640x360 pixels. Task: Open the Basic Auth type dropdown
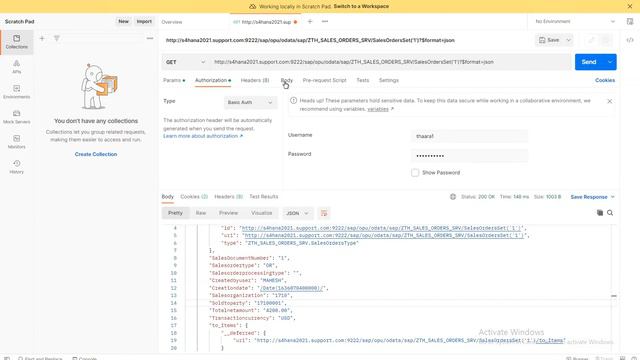pos(250,102)
